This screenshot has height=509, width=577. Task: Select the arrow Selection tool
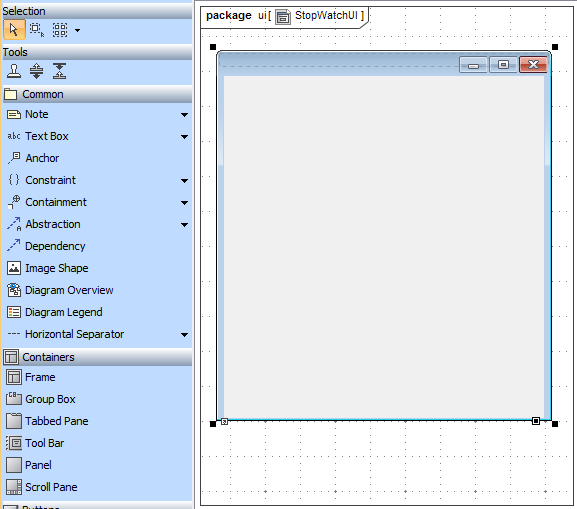(14, 29)
